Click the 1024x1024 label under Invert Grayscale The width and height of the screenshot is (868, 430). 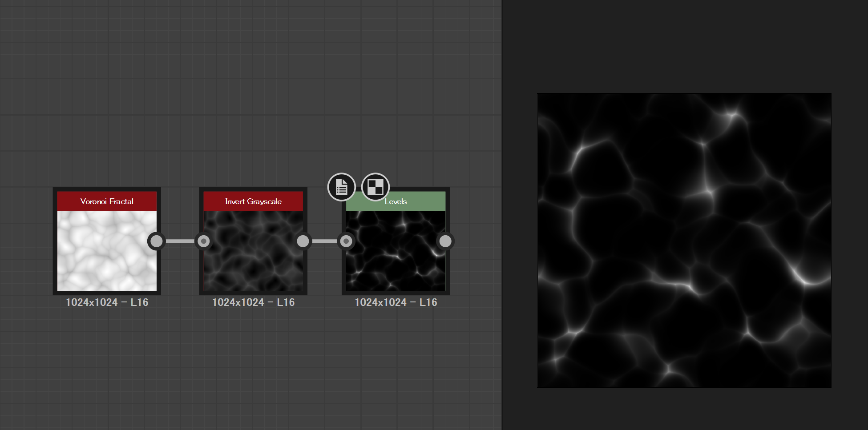click(253, 302)
